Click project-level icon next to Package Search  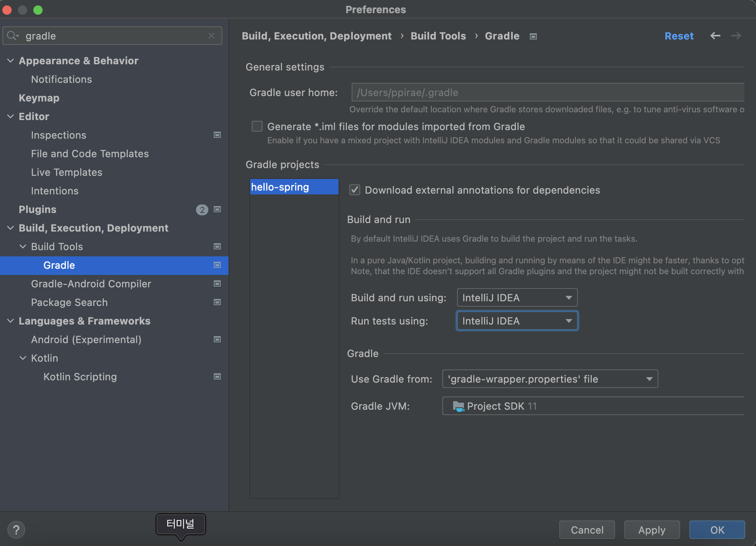coord(217,302)
